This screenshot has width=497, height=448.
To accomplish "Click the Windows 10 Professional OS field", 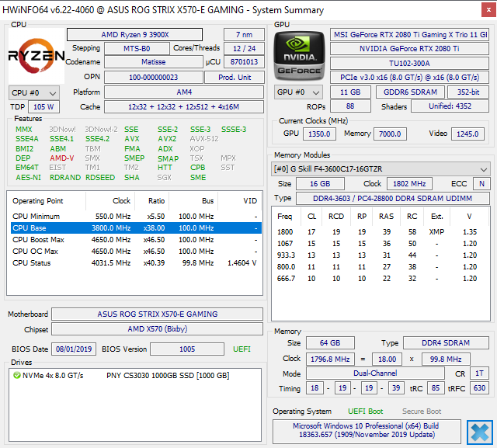I will pyautogui.click(x=367, y=431).
